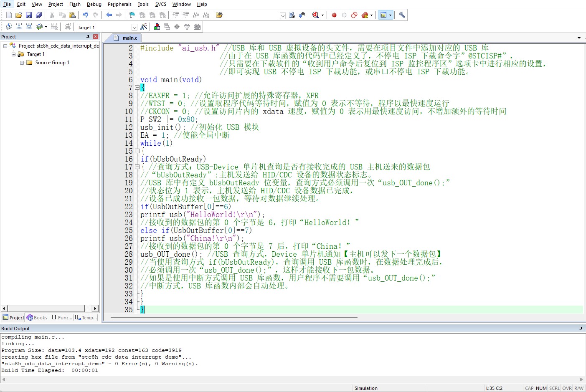
Task: Open the File menu
Action: [x=7, y=4]
